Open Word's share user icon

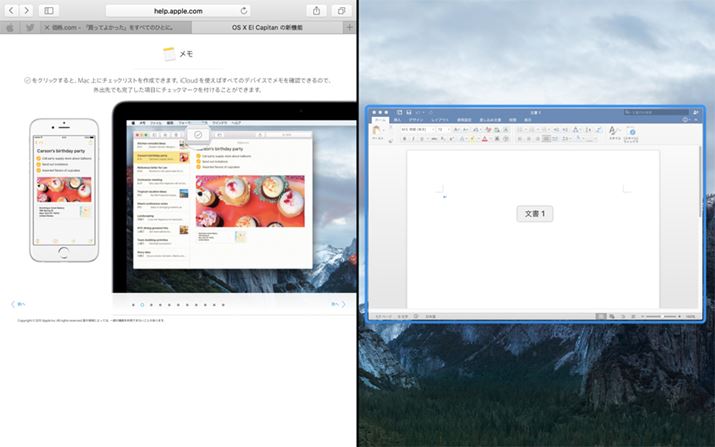[x=696, y=112]
